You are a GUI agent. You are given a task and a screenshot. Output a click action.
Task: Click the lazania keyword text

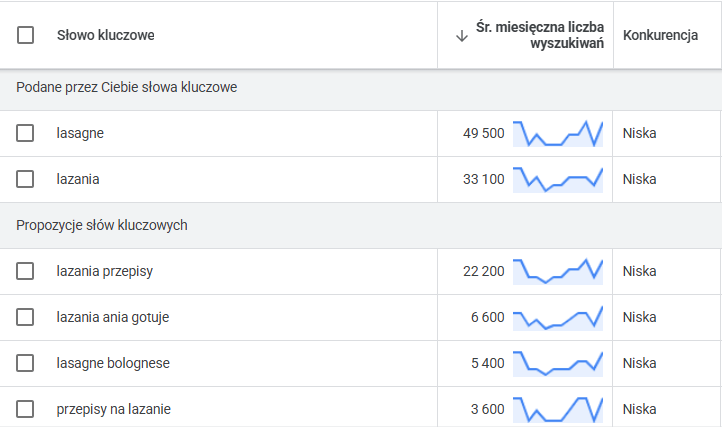tap(78, 179)
